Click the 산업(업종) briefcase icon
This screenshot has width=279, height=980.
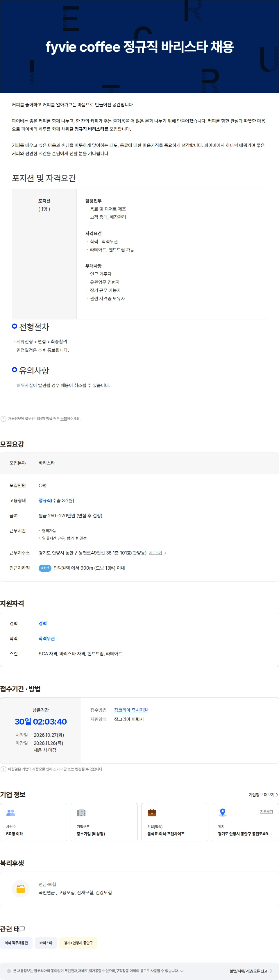pos(152,813)
